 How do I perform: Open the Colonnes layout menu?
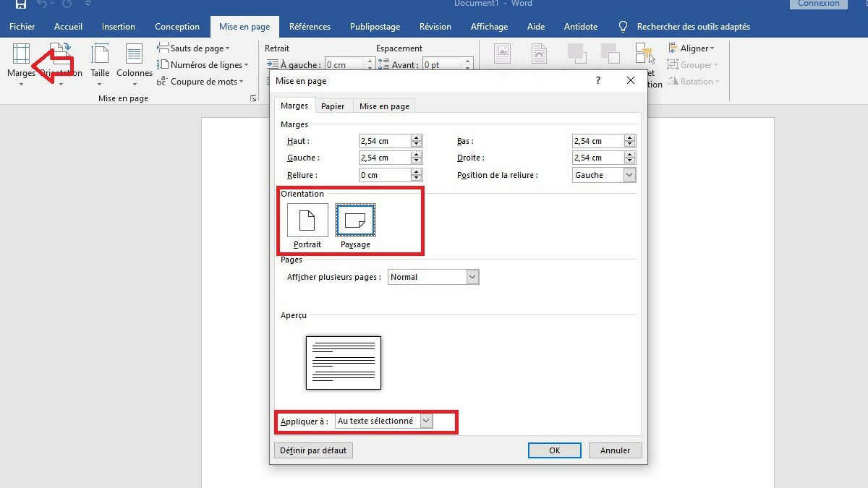(x=134, y=61)
